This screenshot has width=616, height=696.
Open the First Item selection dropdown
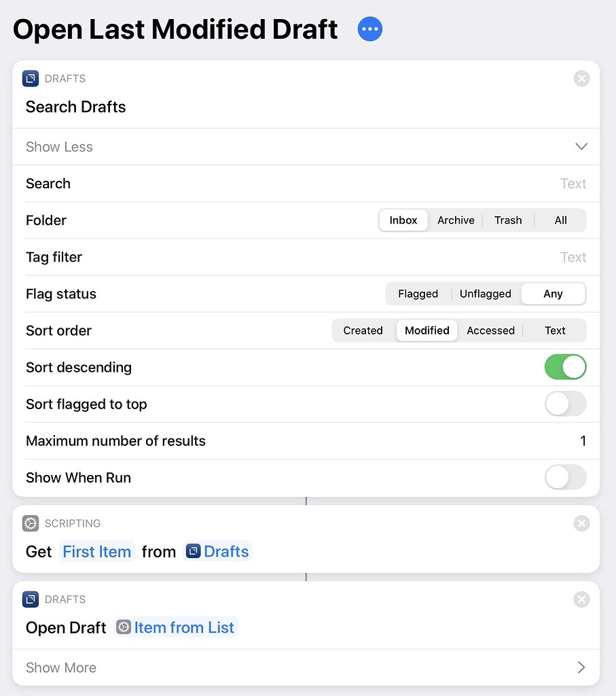tap(96, 551)
